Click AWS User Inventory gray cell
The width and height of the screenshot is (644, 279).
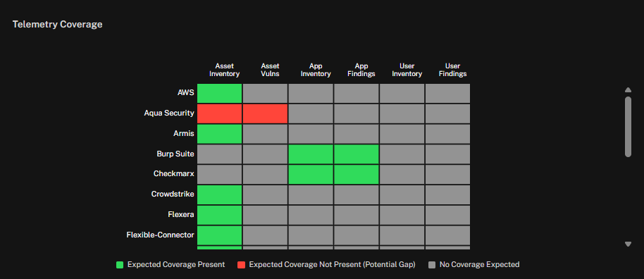click(402, 93)
